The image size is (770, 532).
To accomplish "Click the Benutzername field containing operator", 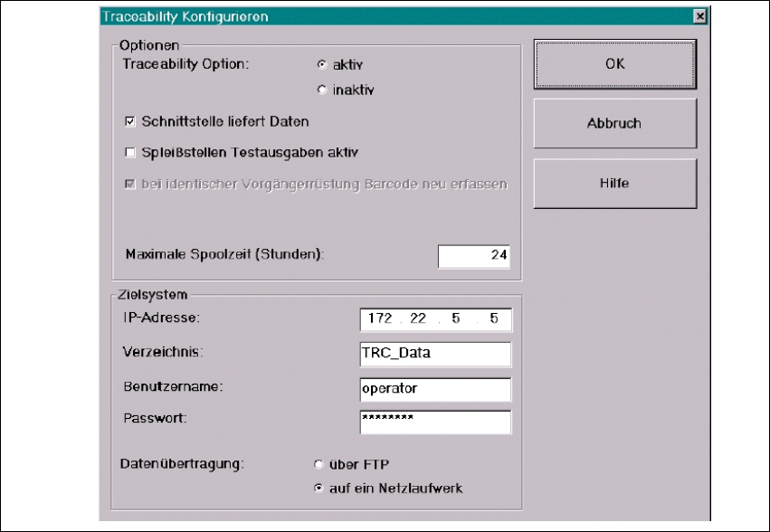I will [435, 390].
